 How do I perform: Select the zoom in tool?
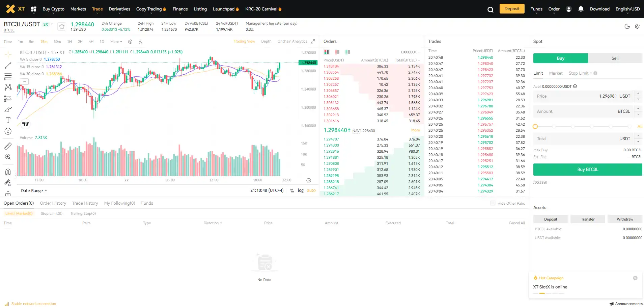[x=8, y=157]
